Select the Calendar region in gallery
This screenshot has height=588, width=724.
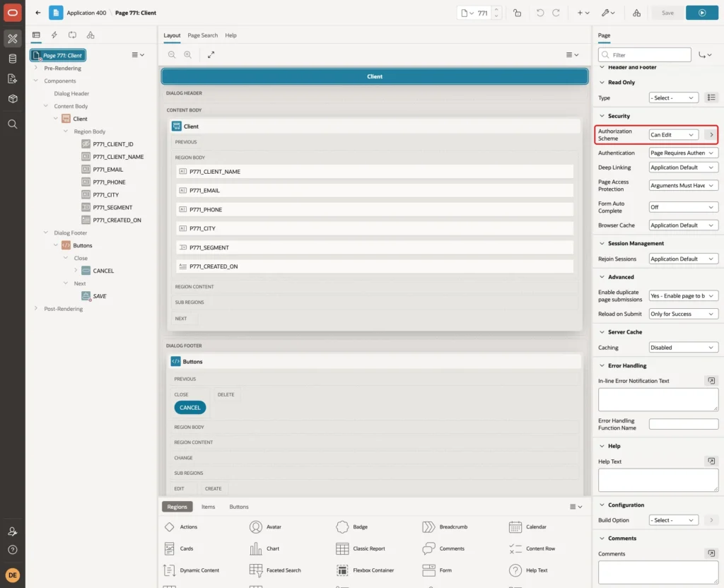point(527,527)
